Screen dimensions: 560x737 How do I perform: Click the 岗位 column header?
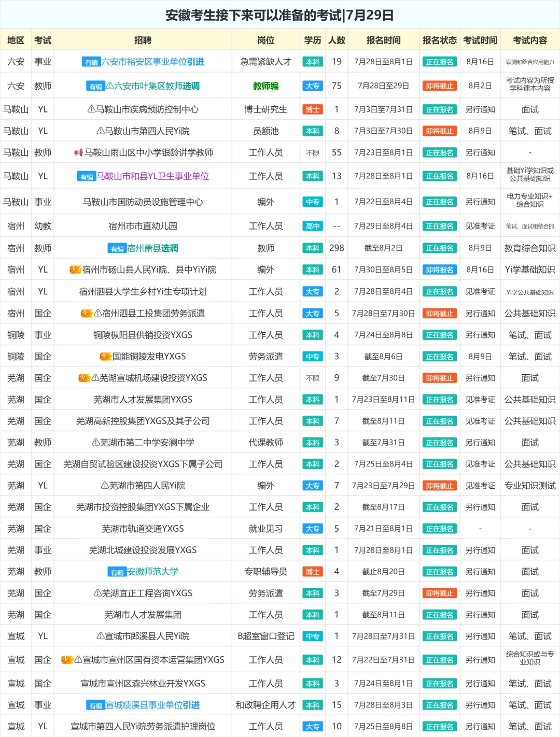tap(266, 40)
